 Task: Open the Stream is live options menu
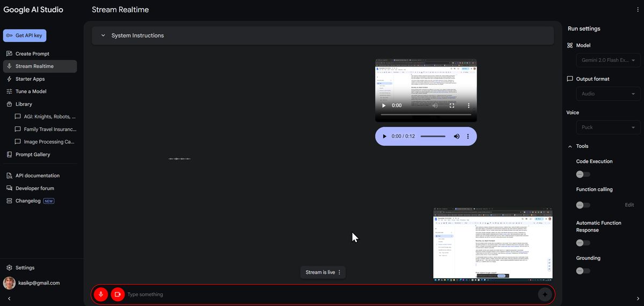tap(339, 272)
